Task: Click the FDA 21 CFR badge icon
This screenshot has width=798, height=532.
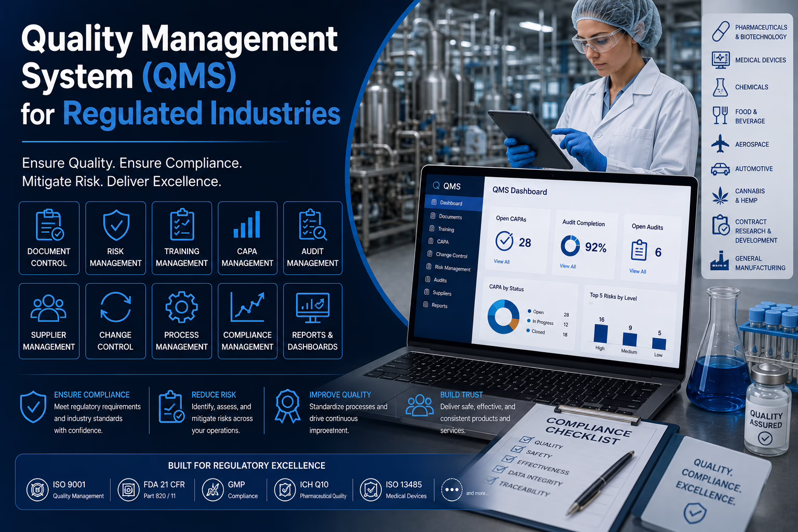Action: click(128, 489)
